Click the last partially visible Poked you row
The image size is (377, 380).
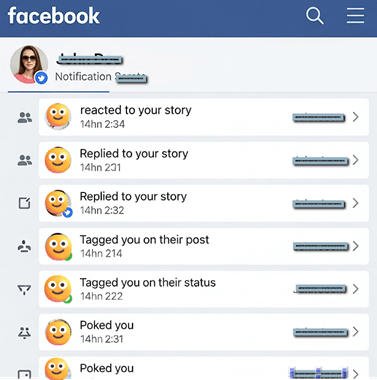point(204,368)
